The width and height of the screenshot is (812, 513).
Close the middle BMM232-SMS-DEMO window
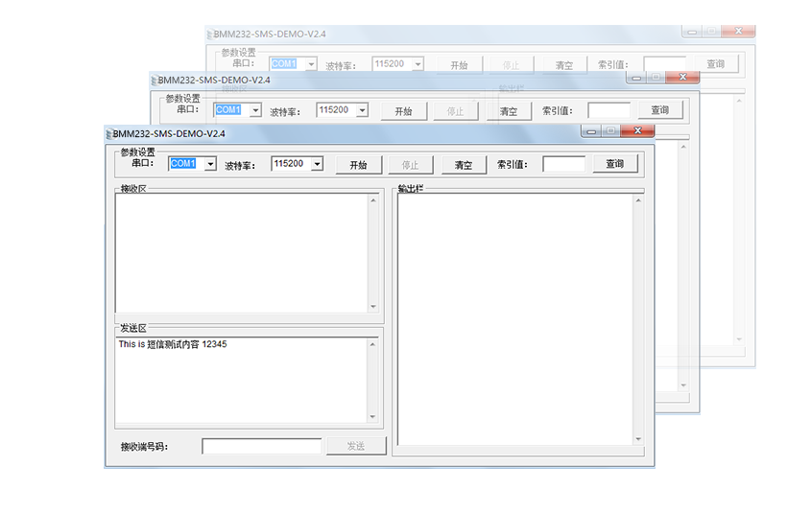682,77
